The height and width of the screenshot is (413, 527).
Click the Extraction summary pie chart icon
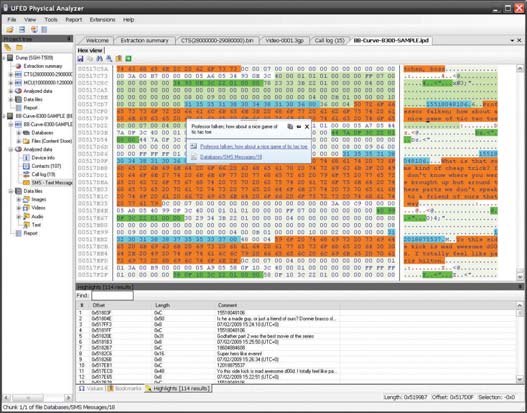click(x=18, y=66)
